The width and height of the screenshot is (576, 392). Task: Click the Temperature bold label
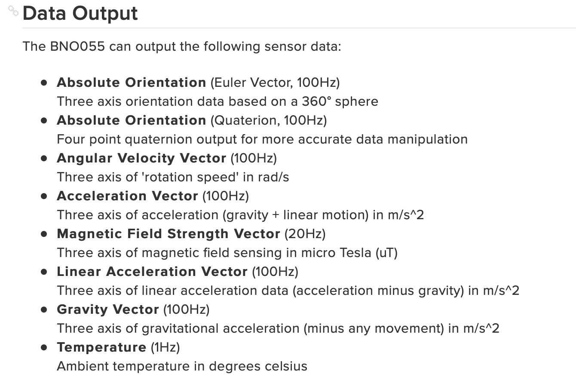point(101,347)
